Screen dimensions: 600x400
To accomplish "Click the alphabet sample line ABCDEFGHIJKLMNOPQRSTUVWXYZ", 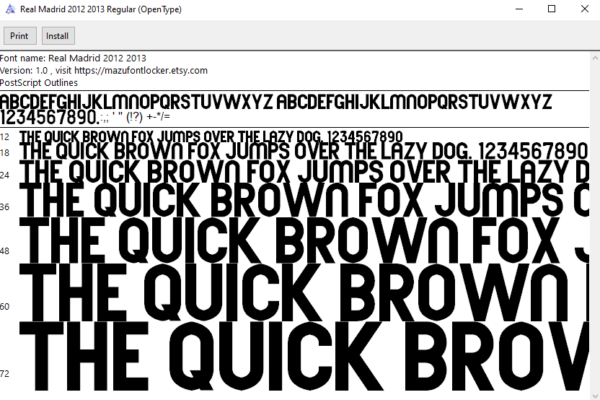I will pyautogui.click(x=276, y=102).
